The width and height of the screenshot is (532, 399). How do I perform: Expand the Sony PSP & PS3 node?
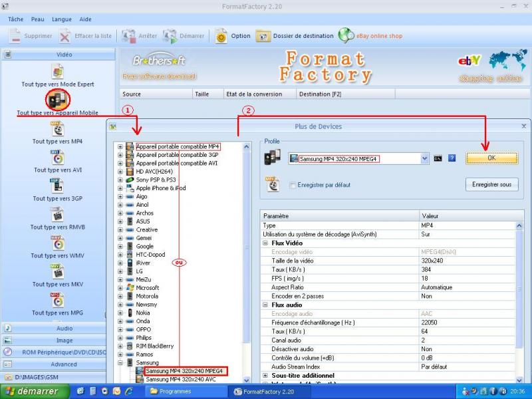[x=120, y=180]
